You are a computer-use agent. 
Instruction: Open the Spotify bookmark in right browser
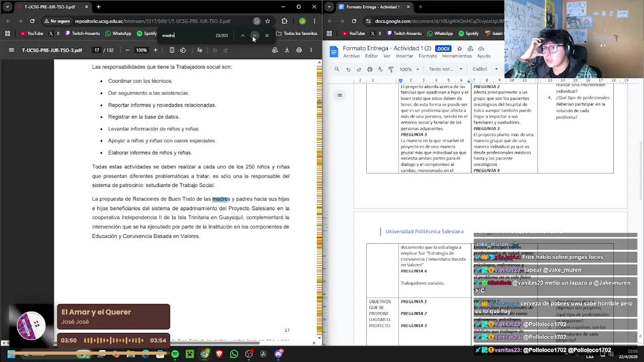(x=468, y=34)
